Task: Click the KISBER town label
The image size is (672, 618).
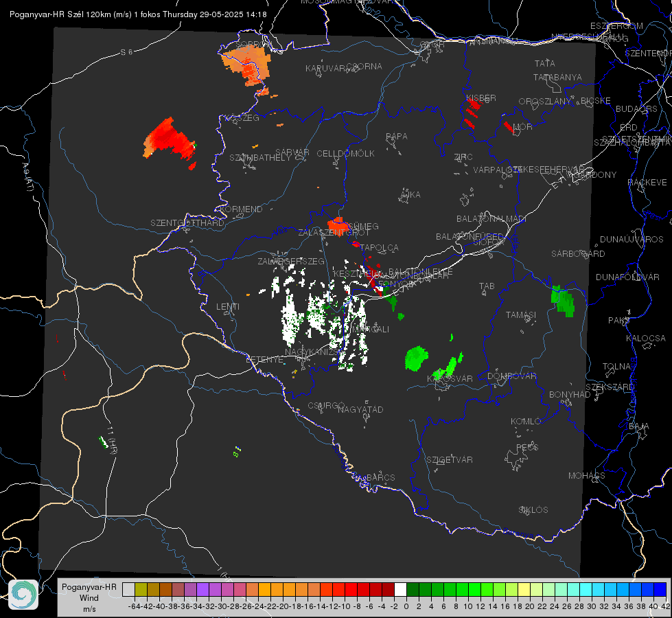Action: (481, 98)
